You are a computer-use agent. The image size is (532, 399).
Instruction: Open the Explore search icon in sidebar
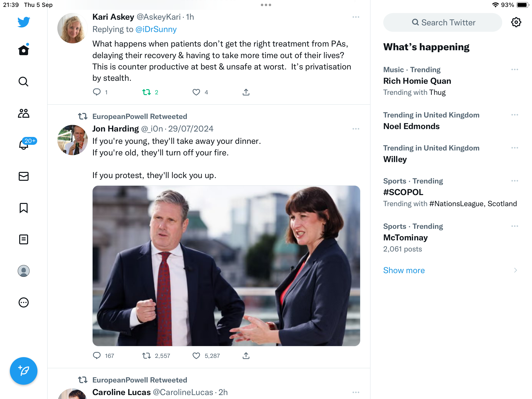click(24, 82)
